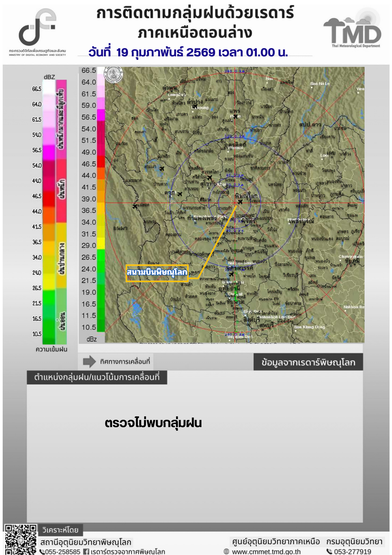392x555 pixels.
Task: Click the ตรวจไม่พบกลุ่มฝน status text
Action: pos(153,423)
